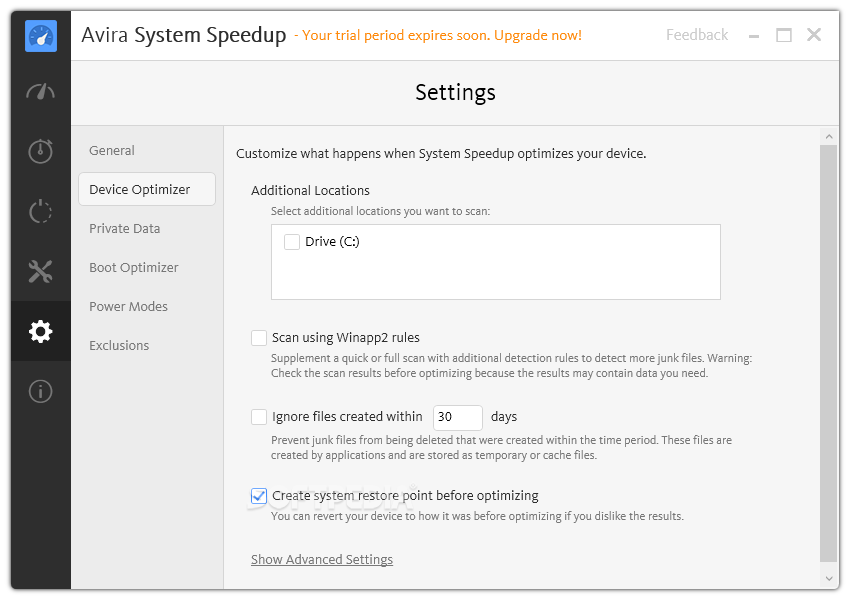This screenshot has height=600, width=850.
Task: Open the info About sidebar icon
Action: (41, 391)
